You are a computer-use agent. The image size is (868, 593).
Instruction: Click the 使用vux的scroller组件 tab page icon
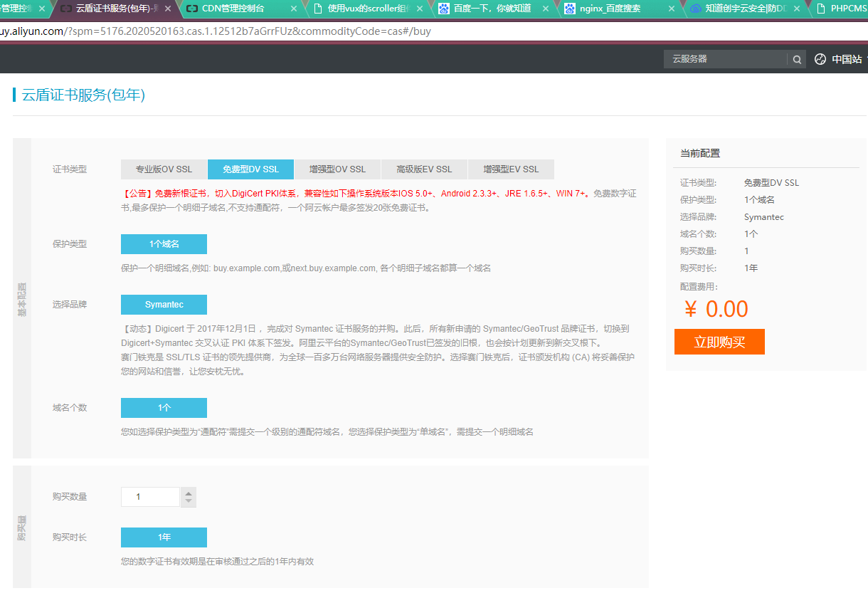click(318, 9)
